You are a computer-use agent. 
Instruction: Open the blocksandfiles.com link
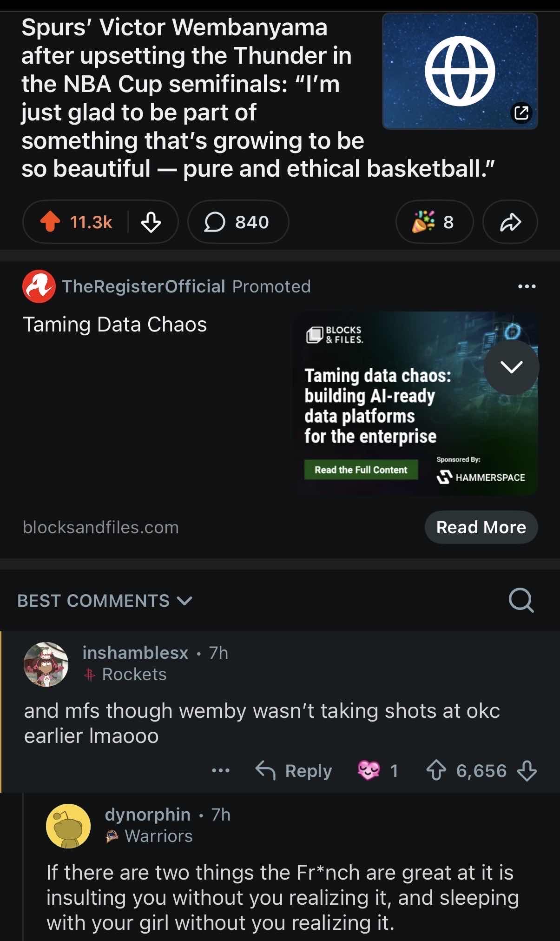[x=101, y=527]
